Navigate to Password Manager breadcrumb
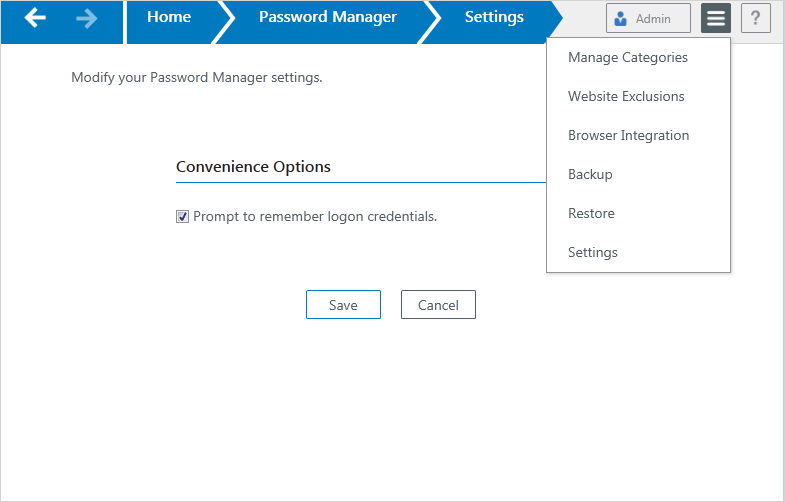Screen dimensions: 785x502 (x=327, y=18)
